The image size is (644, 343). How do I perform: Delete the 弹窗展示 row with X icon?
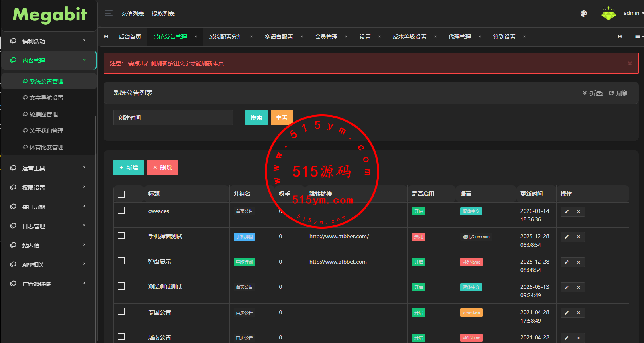579,262
